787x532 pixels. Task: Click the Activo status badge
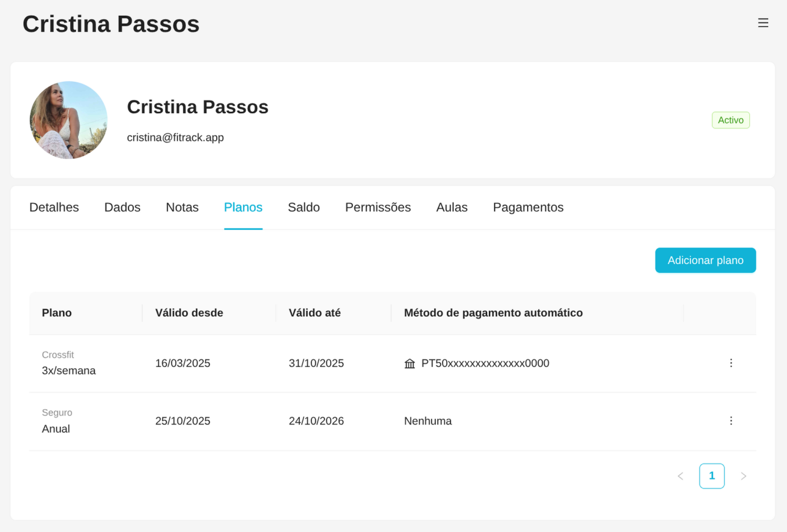coord(730,120)
